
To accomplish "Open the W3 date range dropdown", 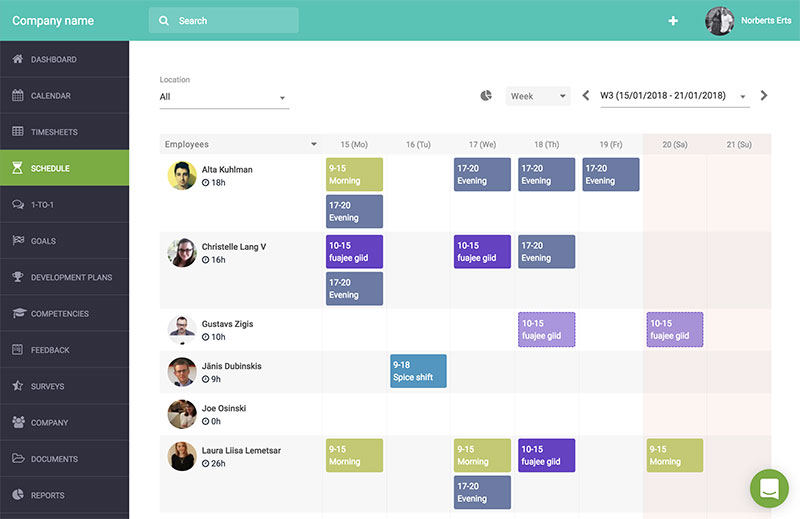I will [x=674, y=96].
